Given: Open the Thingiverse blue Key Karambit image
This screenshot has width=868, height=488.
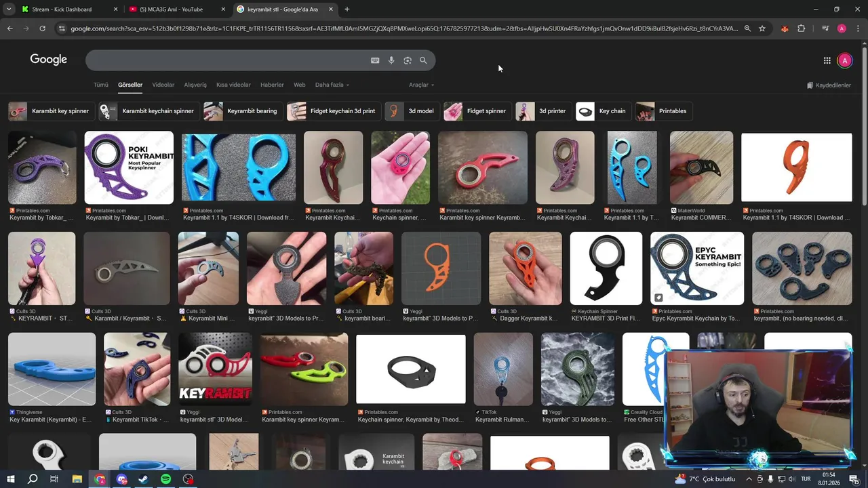Looking at the screenshot, I should click(52, 369).
